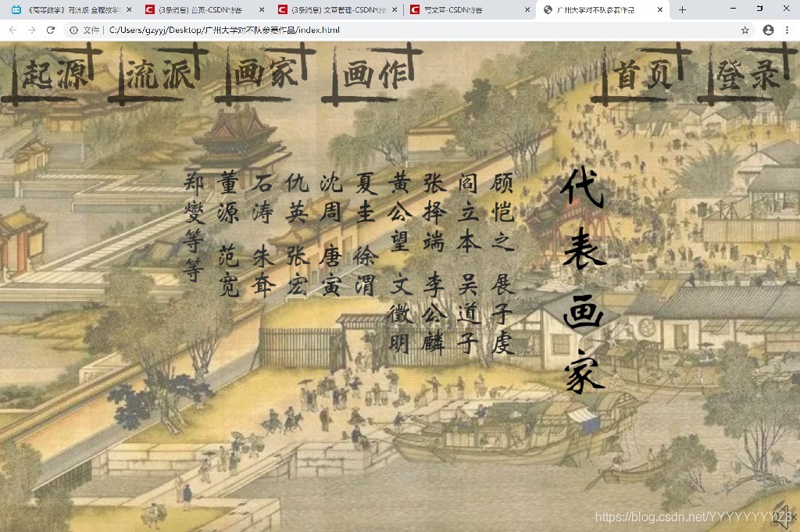The image size is (800, 532).
Task: Select painter 李公麟
Action: coord(434,314)
